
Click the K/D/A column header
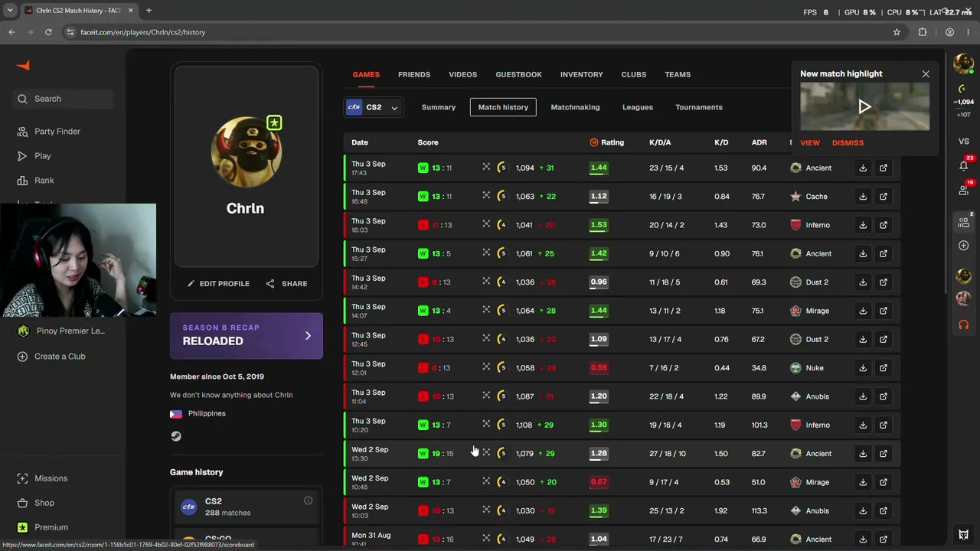click(x=660, y=142)
